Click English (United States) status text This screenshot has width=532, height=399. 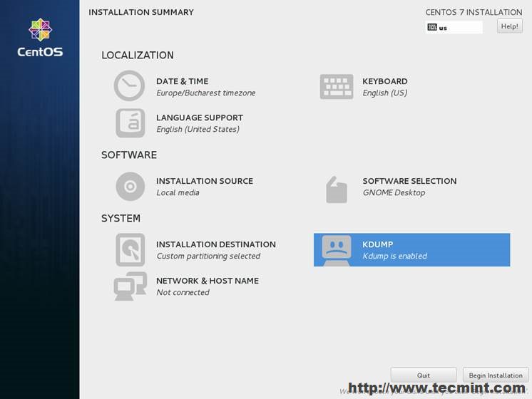click(x=198, y=129)
